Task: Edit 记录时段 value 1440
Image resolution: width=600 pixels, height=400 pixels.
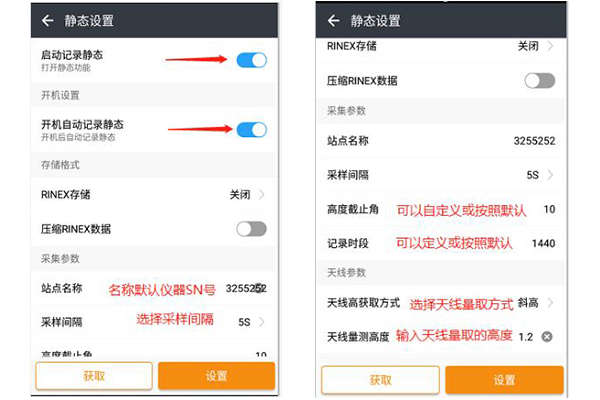Action: pyautogui.click(x=544, y=243)
